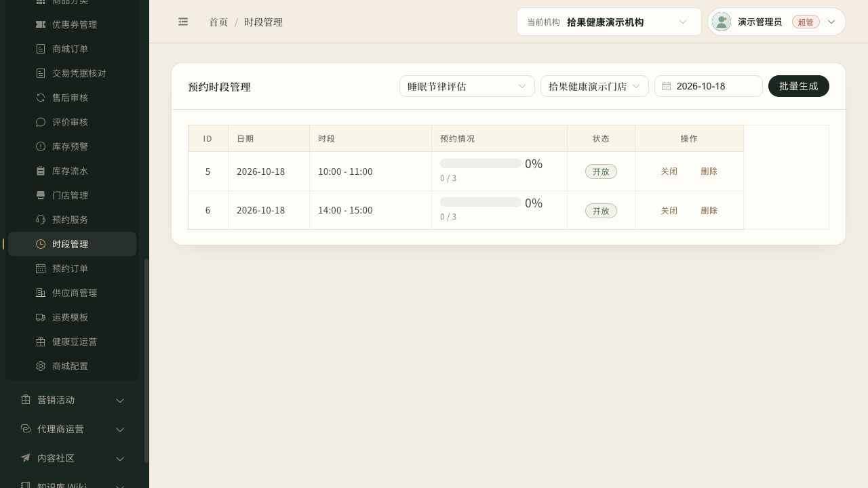Click the 内容社区 paper plane icon
The height and width of the screenshot is (488, 868).
tap(26, 458)
